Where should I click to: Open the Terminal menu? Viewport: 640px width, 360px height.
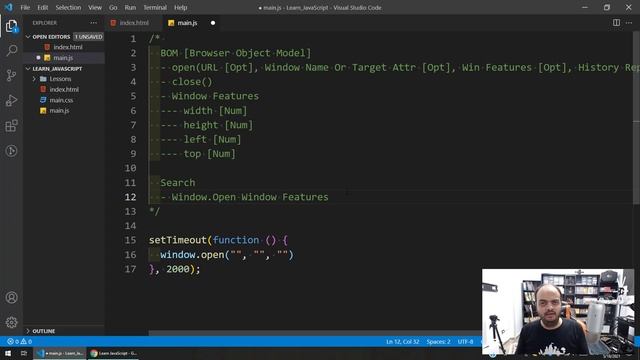tap(155, 7)
